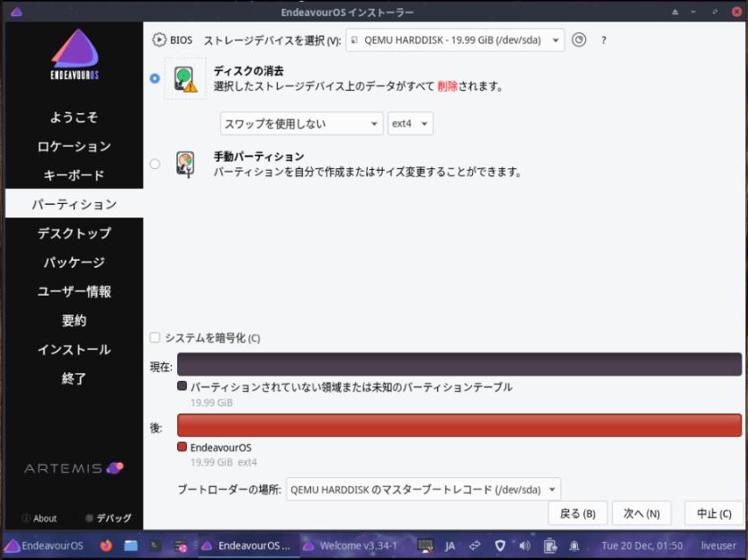Switch to the Welcome v3.34-1 taskbar window
This screenshot has width=748, height=560.
pyautogui.click(x=350, y=546)
